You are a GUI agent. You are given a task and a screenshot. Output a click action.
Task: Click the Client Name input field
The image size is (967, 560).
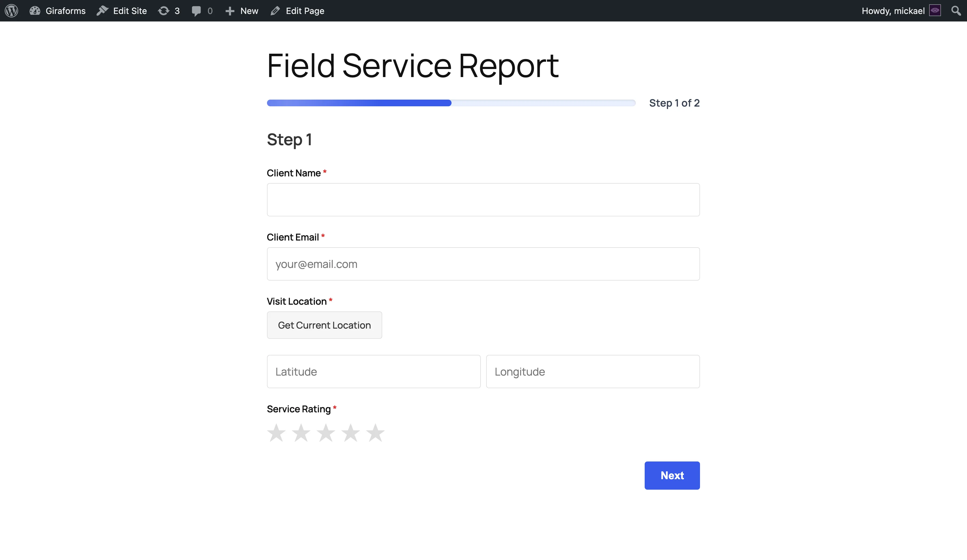click(x=483, y=199)
